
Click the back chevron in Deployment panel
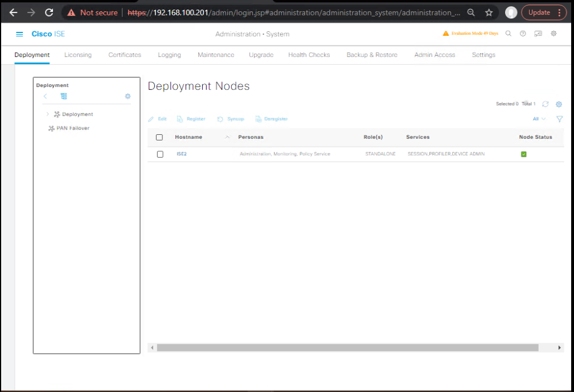45,96
